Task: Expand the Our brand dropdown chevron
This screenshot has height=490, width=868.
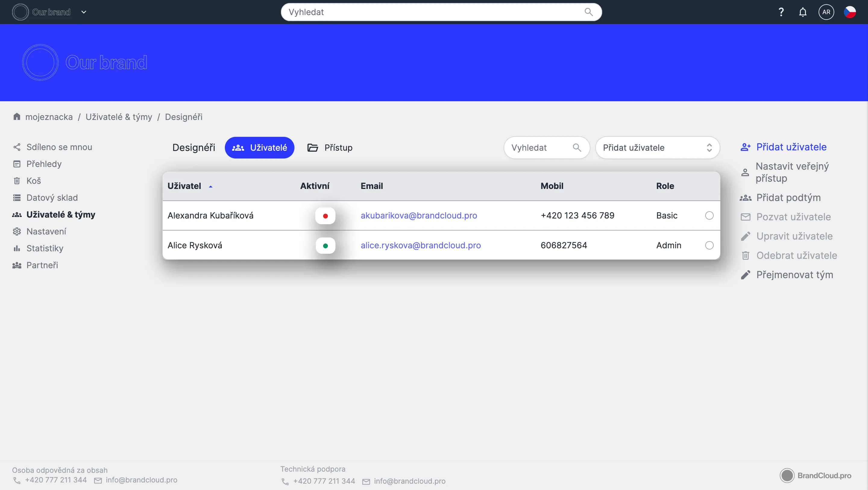Action: (x=84, y=12)
